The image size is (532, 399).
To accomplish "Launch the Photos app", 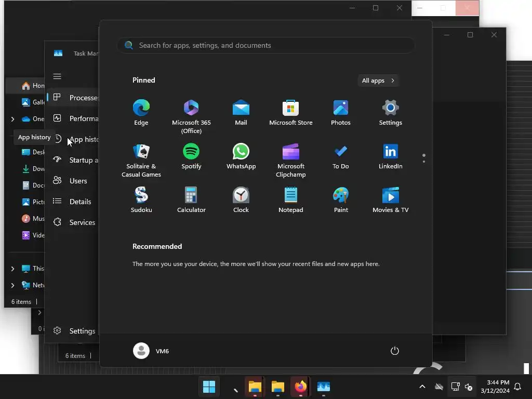I will point(341,113).
